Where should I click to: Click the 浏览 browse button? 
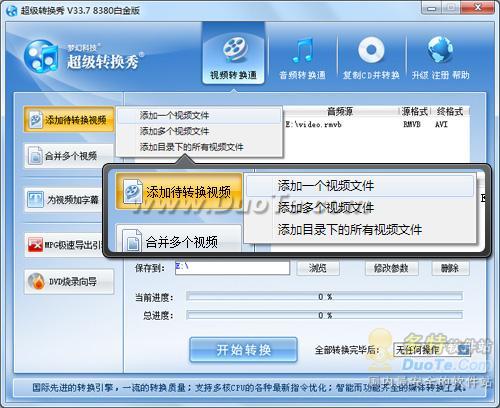point(318,268)
